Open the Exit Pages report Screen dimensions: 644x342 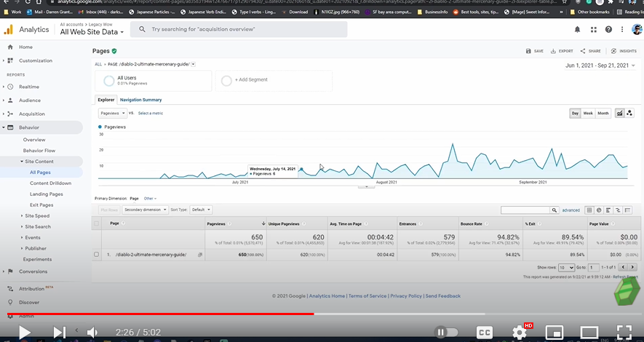41,205
